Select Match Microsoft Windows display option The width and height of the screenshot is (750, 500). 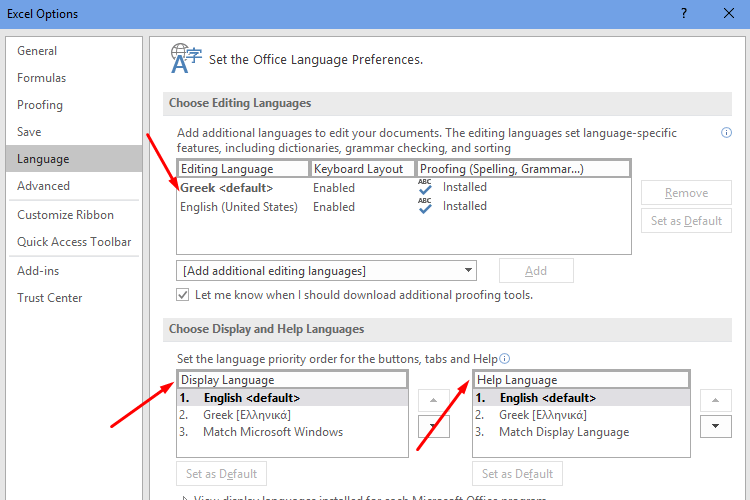(293, 432)
